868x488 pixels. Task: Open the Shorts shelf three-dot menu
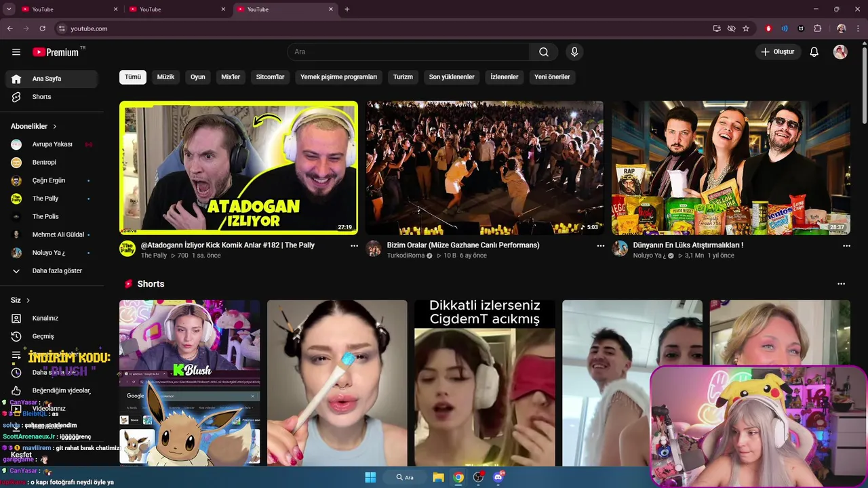842,284
